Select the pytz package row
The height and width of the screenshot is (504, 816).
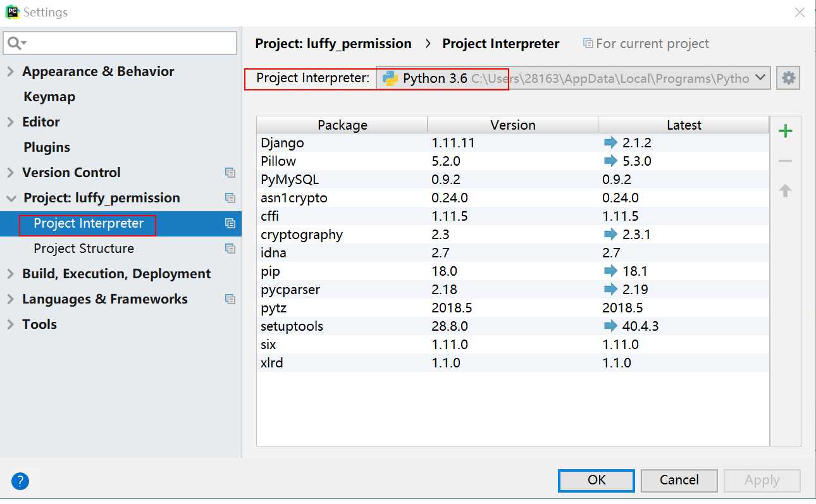coord(513,308)
